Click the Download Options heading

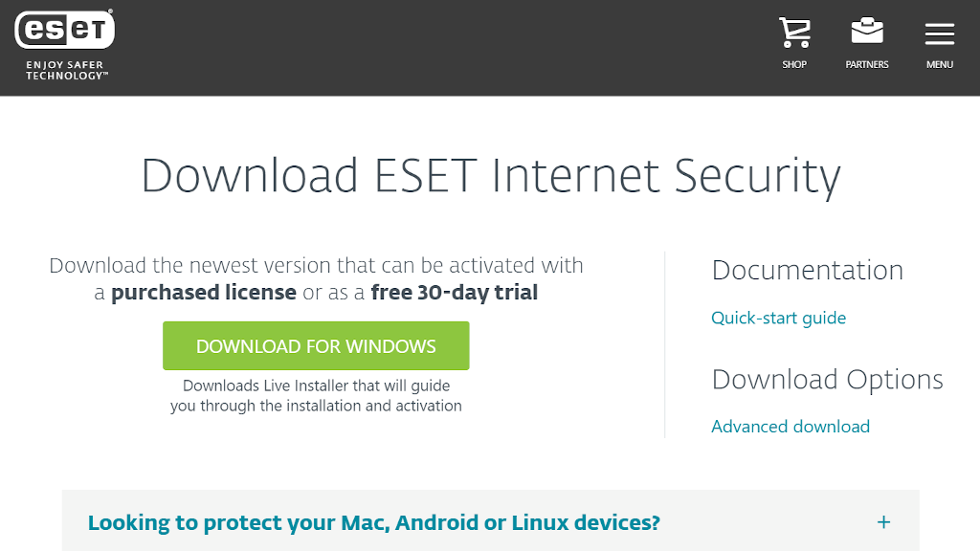(x=827, y=380)
